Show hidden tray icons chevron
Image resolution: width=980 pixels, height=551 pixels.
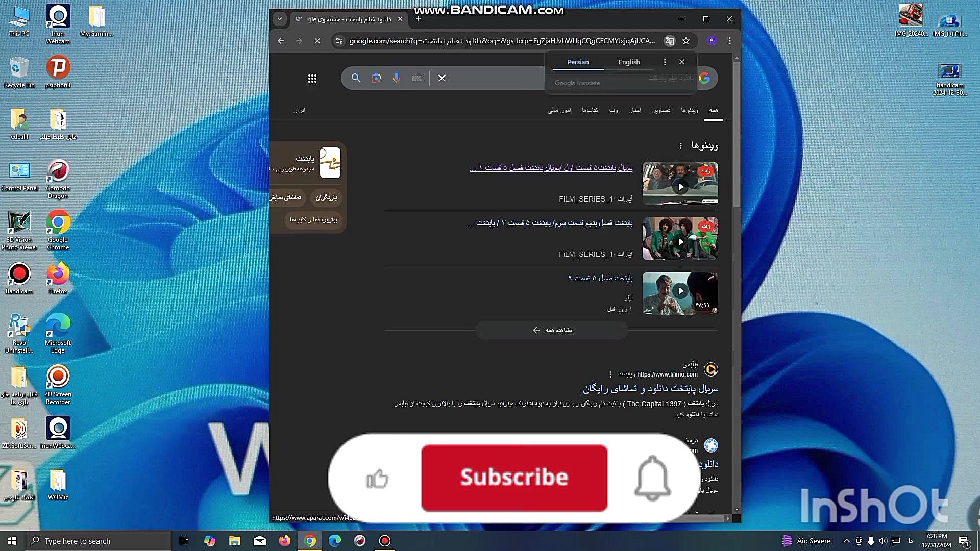847,541
